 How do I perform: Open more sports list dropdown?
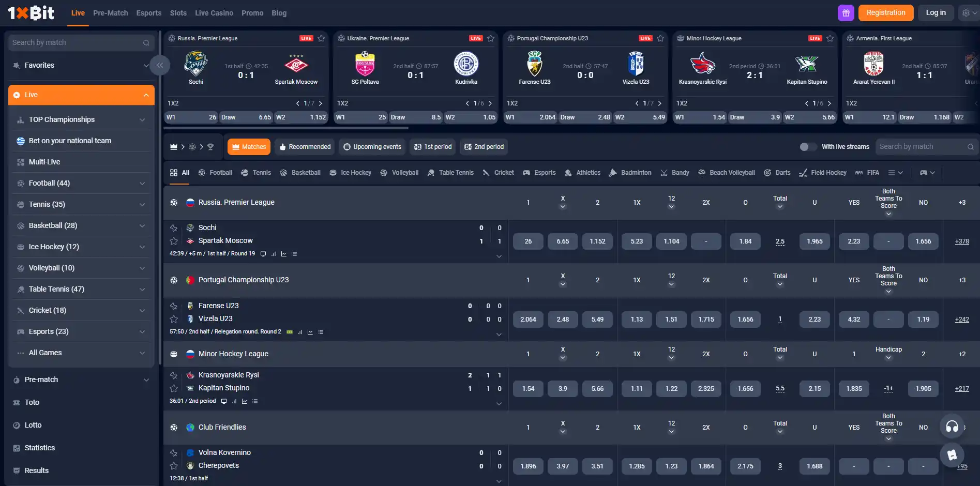[895, 173]
